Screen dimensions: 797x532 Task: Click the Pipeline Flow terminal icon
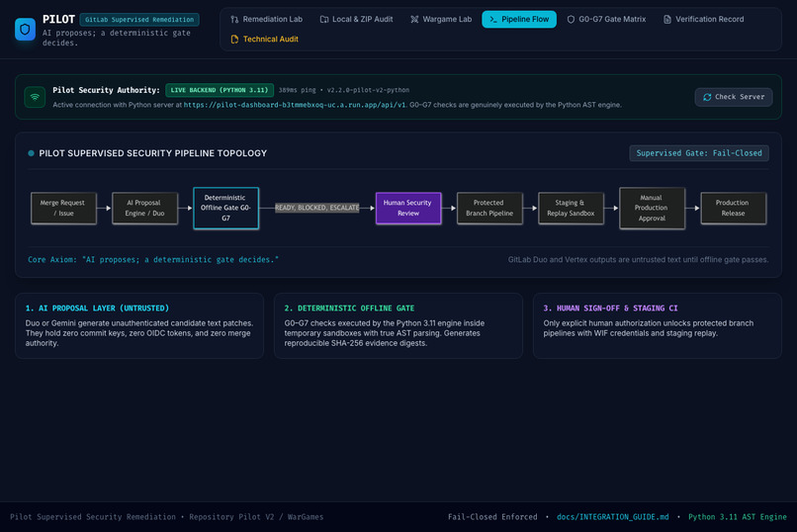(493, 20)
